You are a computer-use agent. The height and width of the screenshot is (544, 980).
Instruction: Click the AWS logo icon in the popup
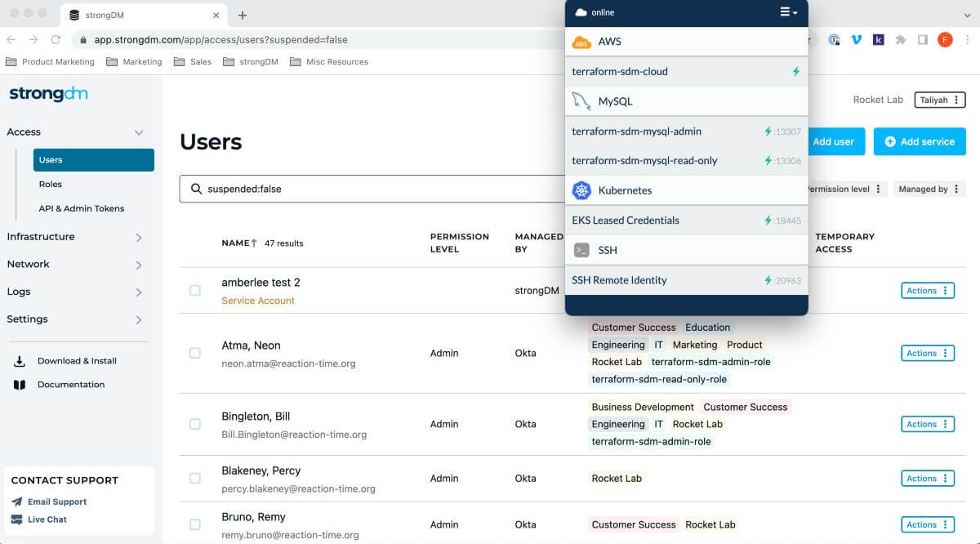(x=581, y=42)
